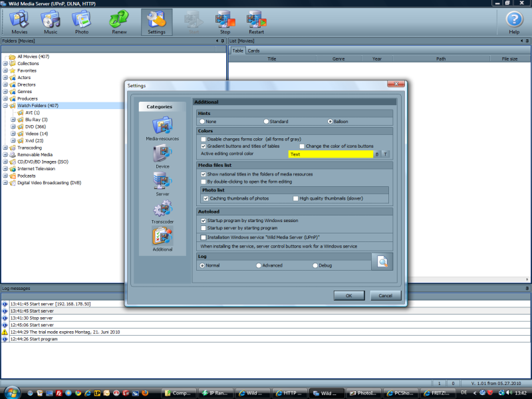Click Cancel in Settings dialog
The image size is (532, 399).
pos(386,295)
